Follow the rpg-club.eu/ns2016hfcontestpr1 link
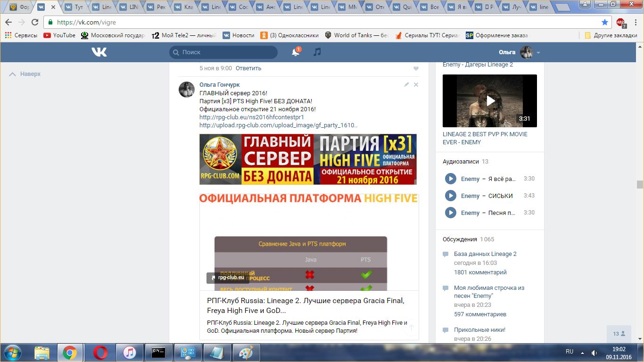Viewport: 644px width, 362px height. [252, 117]
